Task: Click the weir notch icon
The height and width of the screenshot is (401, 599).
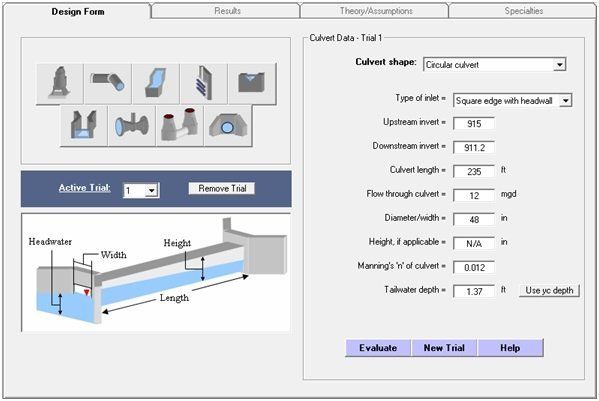Action: [x=252, y=84]
